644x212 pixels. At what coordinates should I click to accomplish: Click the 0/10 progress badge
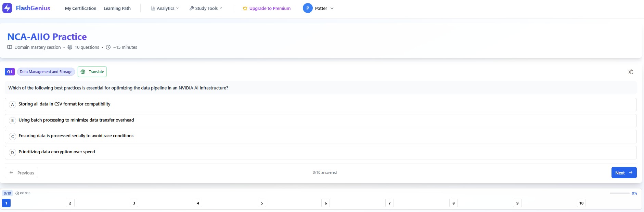[x=8, y=193]
